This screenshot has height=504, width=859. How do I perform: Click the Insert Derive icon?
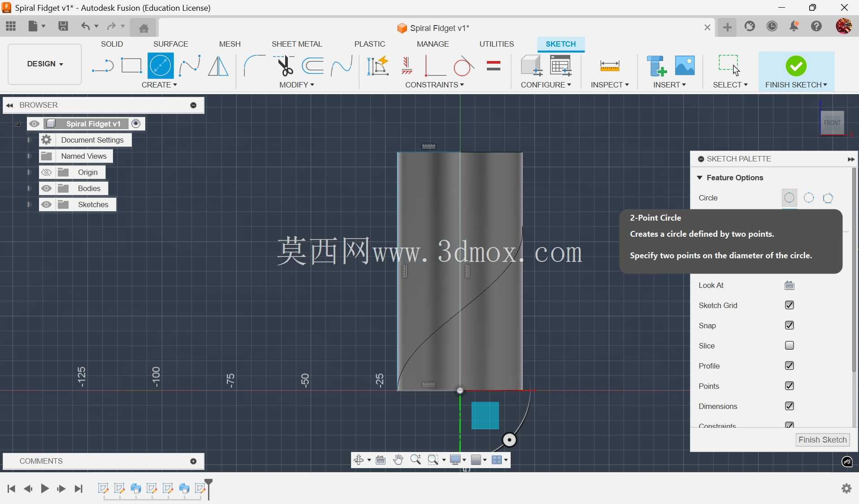coord(657,66)
